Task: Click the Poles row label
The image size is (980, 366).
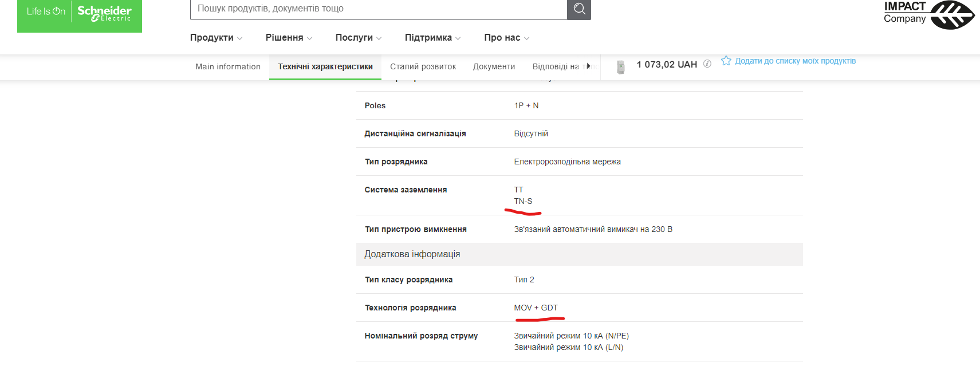Action: [x=375, y=105]
